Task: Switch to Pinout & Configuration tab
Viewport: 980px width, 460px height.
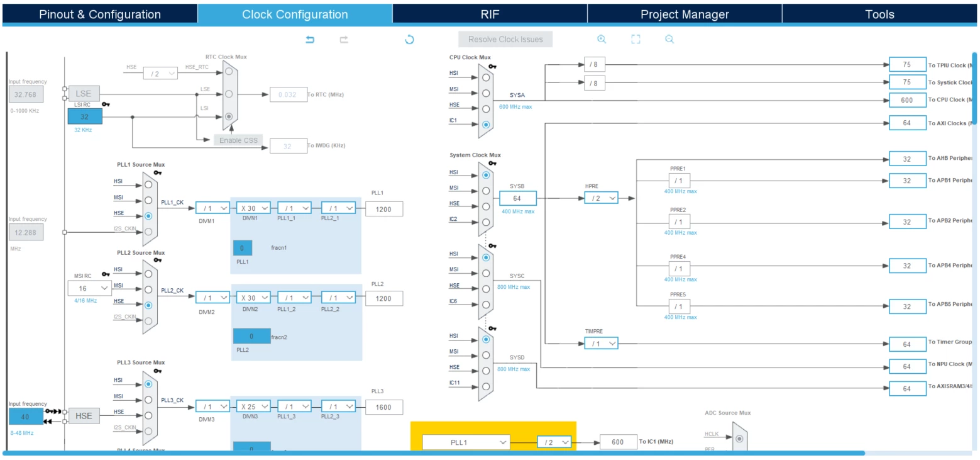Action: (x=100, y=14)
